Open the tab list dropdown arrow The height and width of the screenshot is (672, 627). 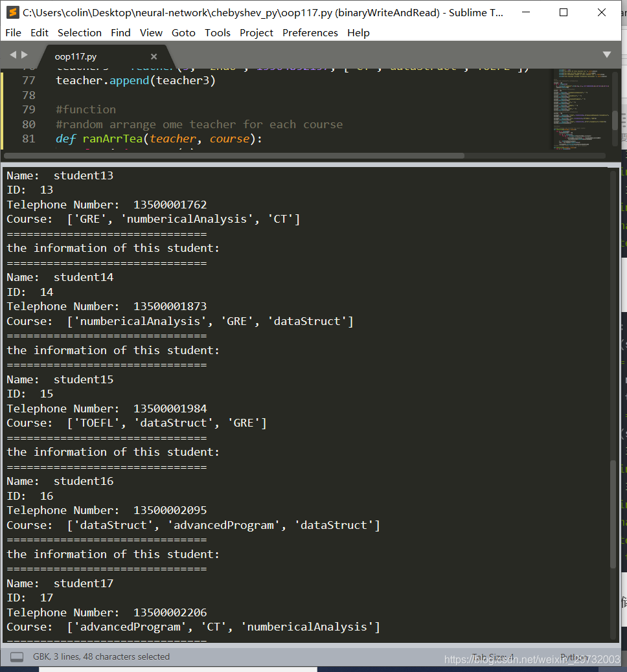click(606, 54)
